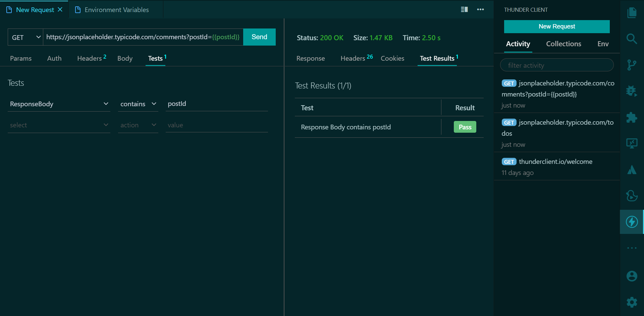The width and height of the screenshot is (644, 316).
Task: Open the jsonplaceholder todos activity entry
Action: pyautogui.click(x=557, y=133)
